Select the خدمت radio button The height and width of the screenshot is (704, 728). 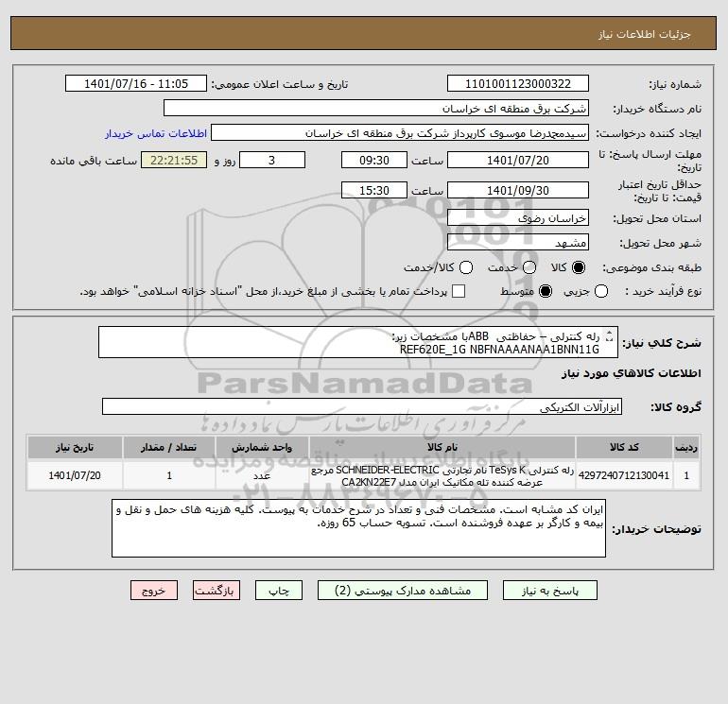(529, 267)
